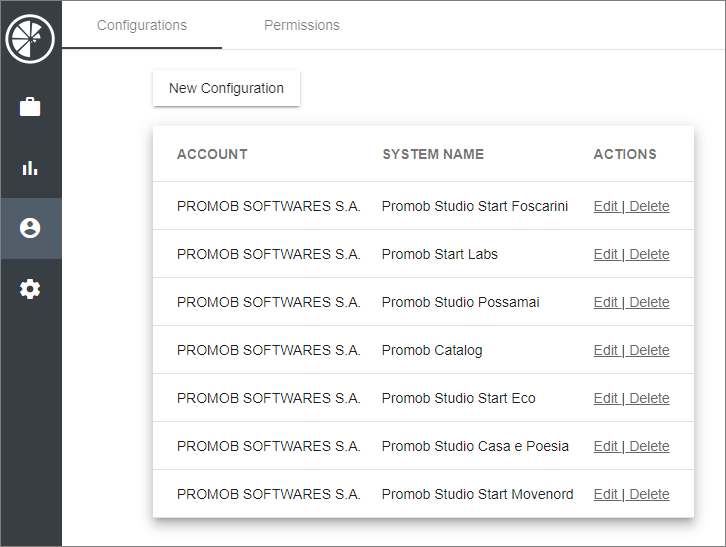
Task: Edit the Promob Catalog configuration
Action: tap(606, 350)
